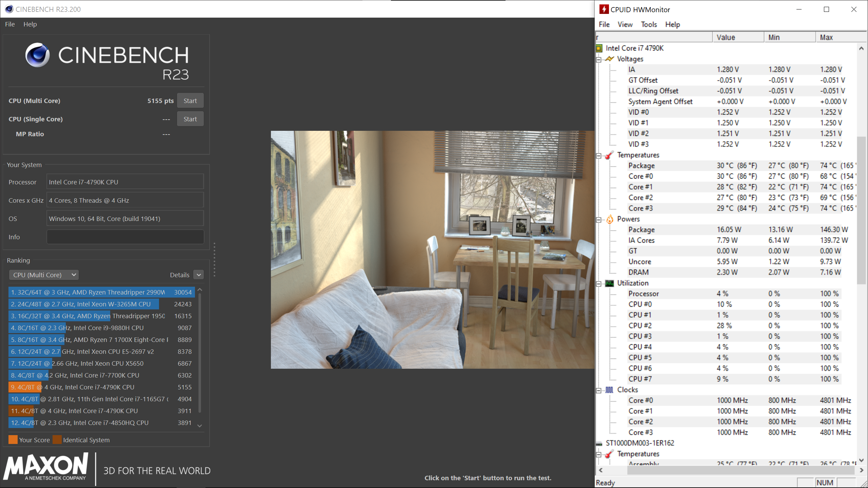
Task: Select ranking row 12 Core i7-4850HQ
Action: click(102, 423)
